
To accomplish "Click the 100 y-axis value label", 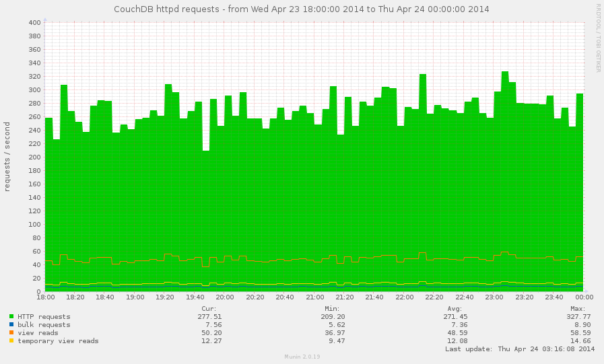I will coord(34,224).
